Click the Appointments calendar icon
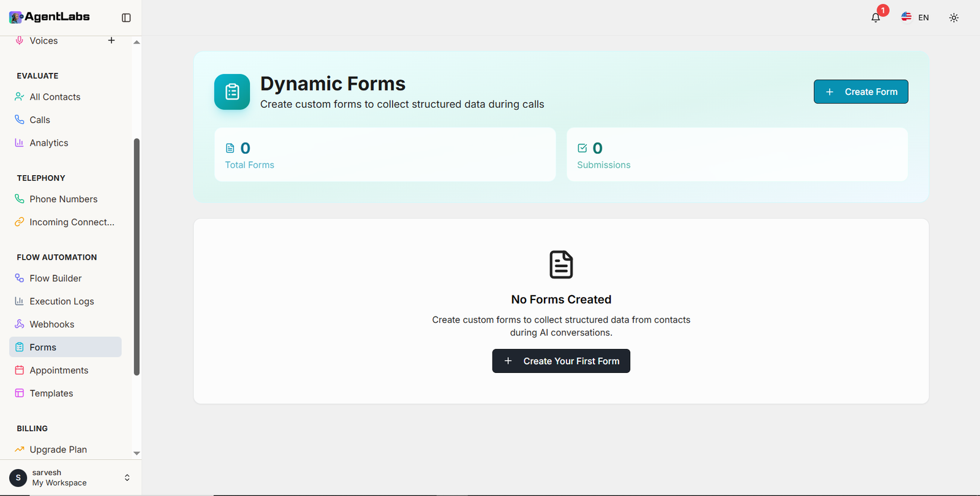980x496 pixels. [x=20, y=370]
